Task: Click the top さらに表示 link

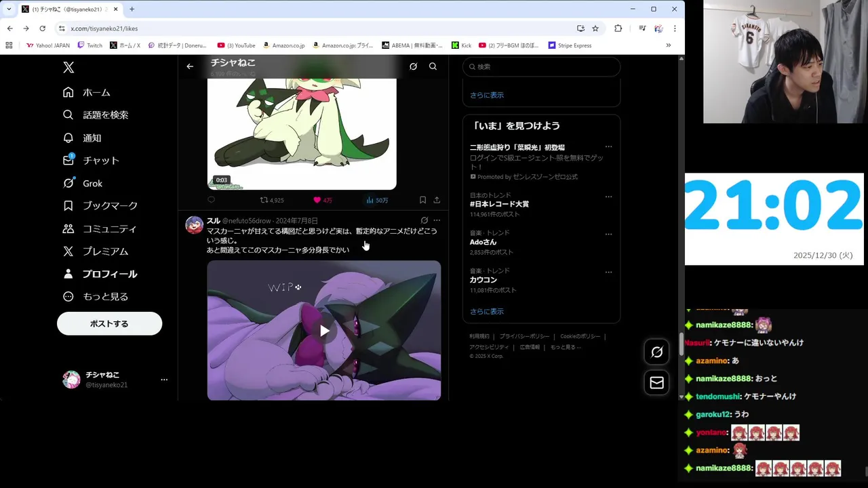Action: click(487, 96)
